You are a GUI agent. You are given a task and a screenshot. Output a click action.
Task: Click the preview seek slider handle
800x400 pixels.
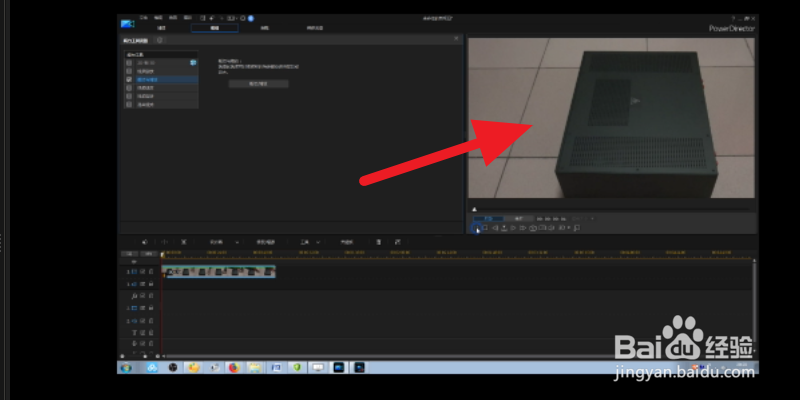[x=474, y=209]
